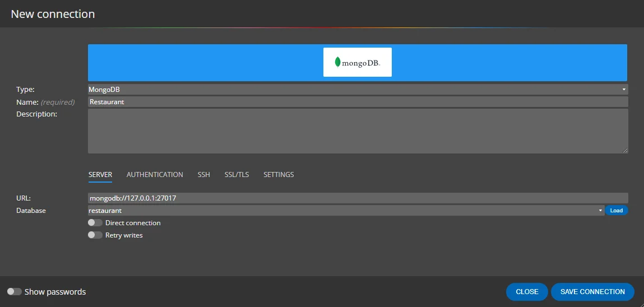Click the CLOSE button
The width and height of the screenshot is (644, 307).
[527, 292]
